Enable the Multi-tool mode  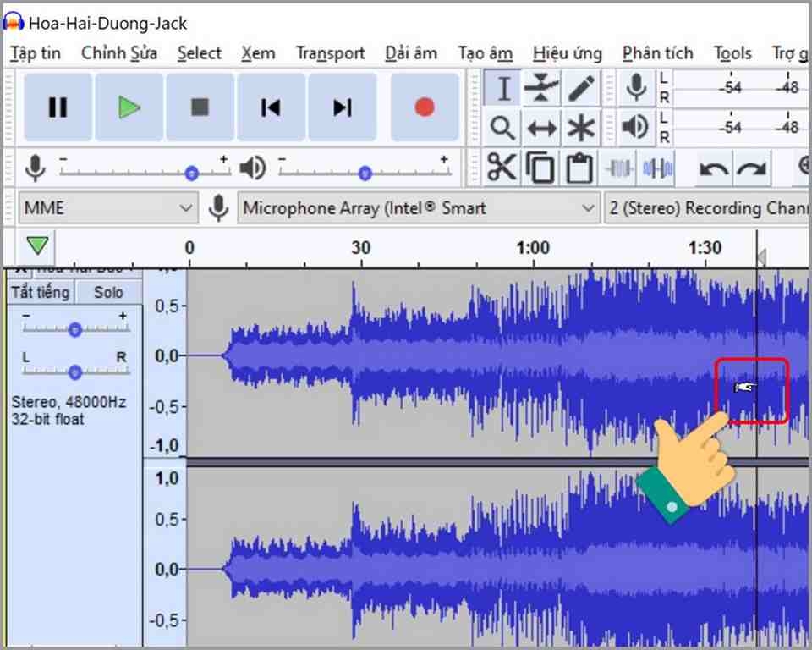pos(582,127)
